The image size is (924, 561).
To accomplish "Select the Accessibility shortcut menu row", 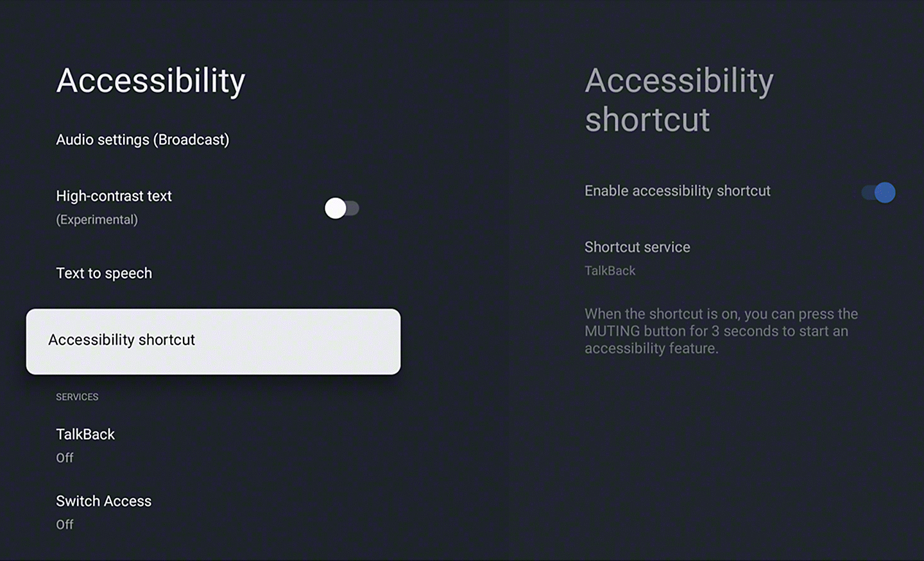I will (213, 341).
